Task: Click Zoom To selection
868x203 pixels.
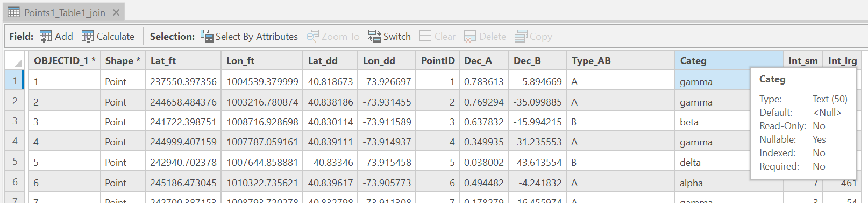Action: click(x=333, y=36)
